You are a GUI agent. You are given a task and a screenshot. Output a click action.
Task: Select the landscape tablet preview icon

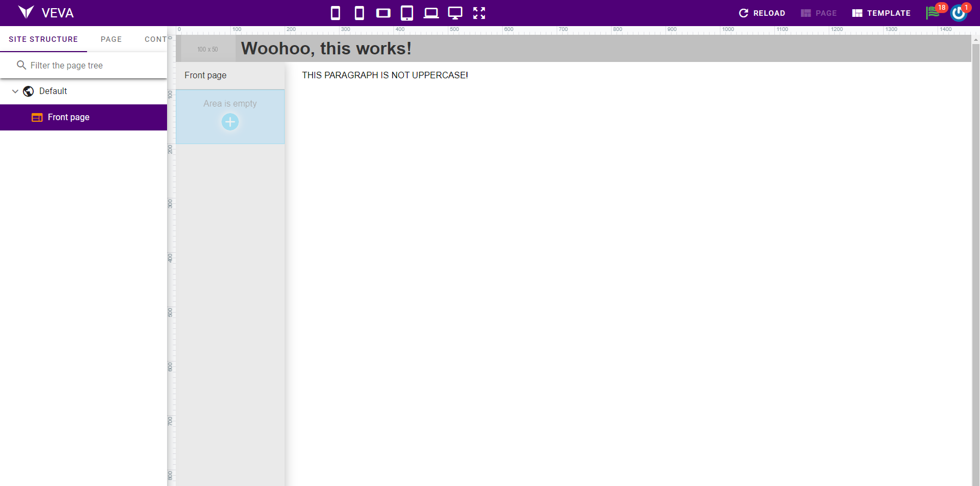click(383, 13)
